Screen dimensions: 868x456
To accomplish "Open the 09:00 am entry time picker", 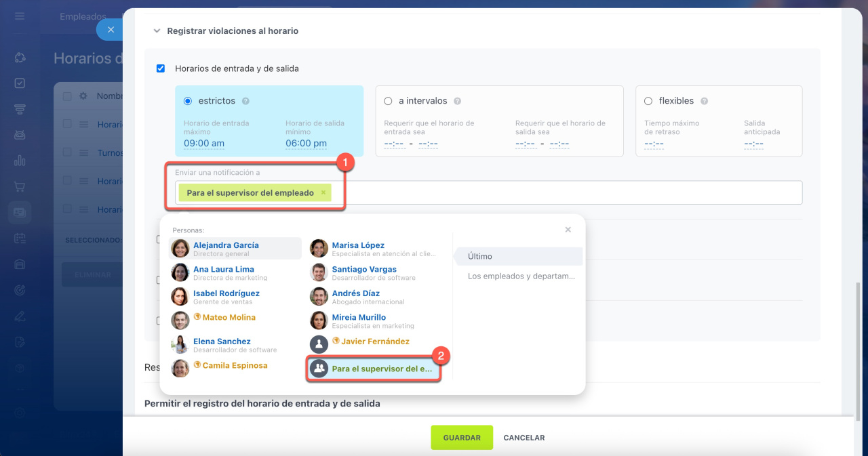I will click(x=203, y=144).
